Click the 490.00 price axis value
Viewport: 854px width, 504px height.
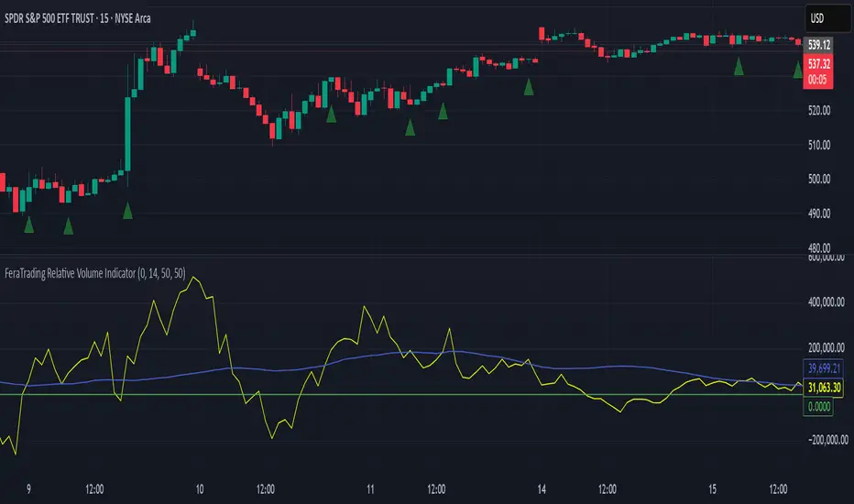click(818, 214)
